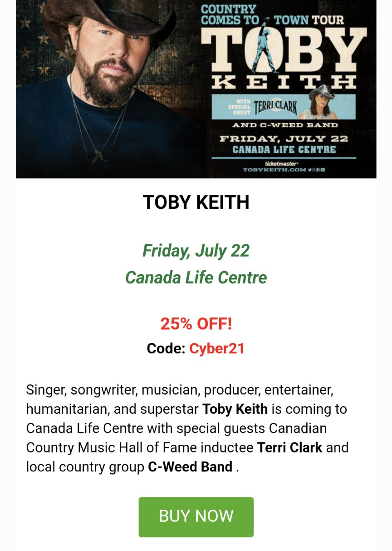The width and height of the screenshot is (392, 551).
Task: Click the green Canada Life Centre venue text
Action: tap(196, 277)
